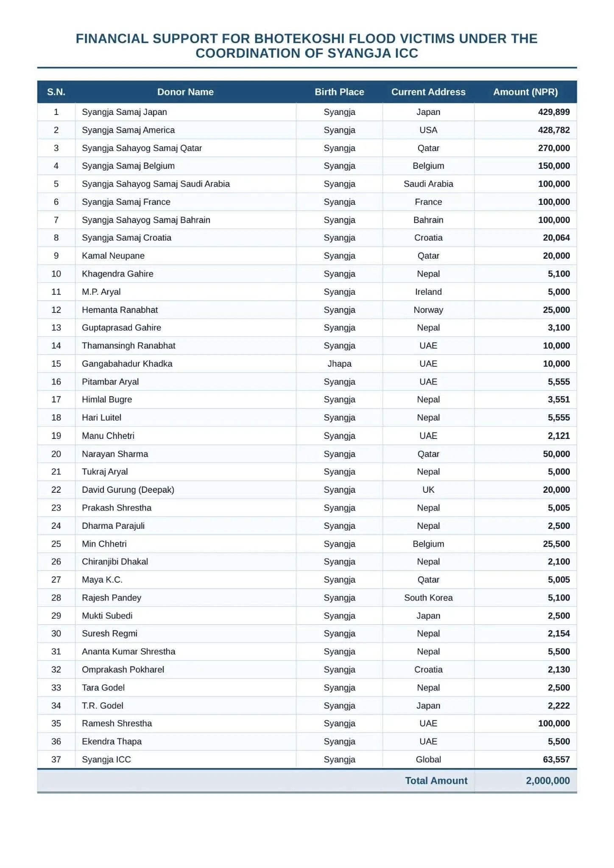
Task: Select the Ireland address cell
Action: (428, 292)
